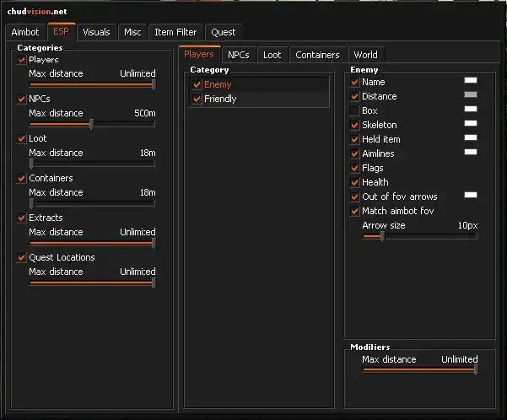Select the Enemy entry in Category list
507x420 pixels.
[x=218, y=84]
